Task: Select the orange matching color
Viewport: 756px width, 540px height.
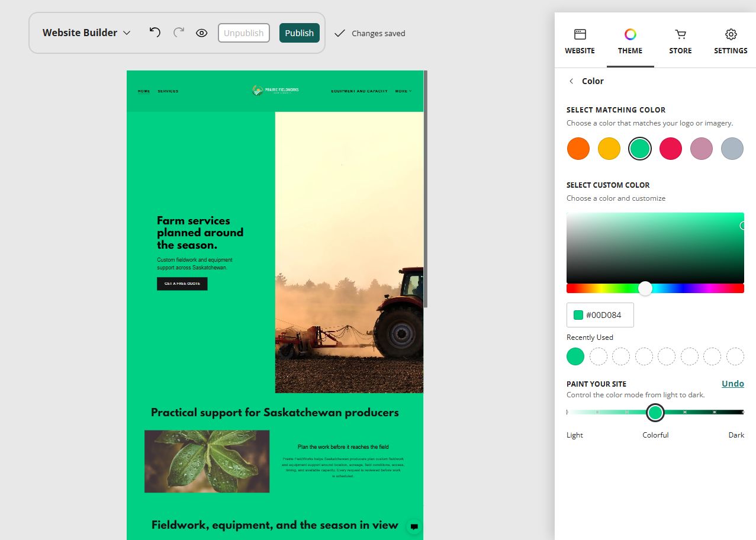Action: (578, 149)
